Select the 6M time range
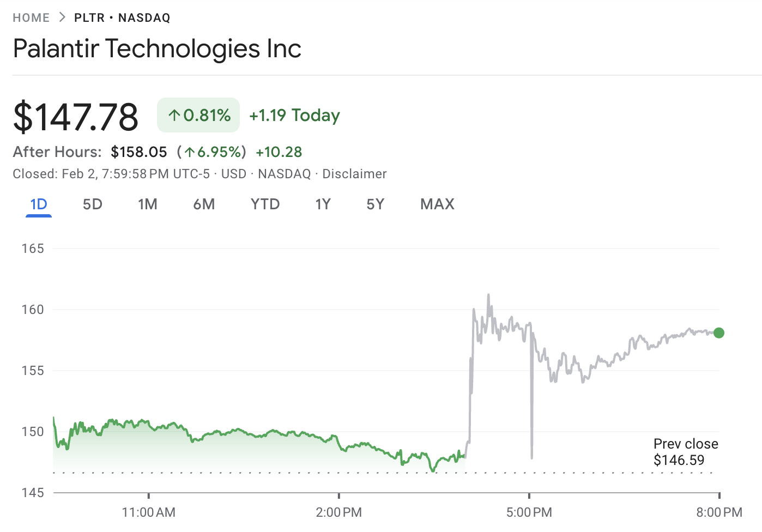This screenshot has width=762, height=532. click(204, 204)
